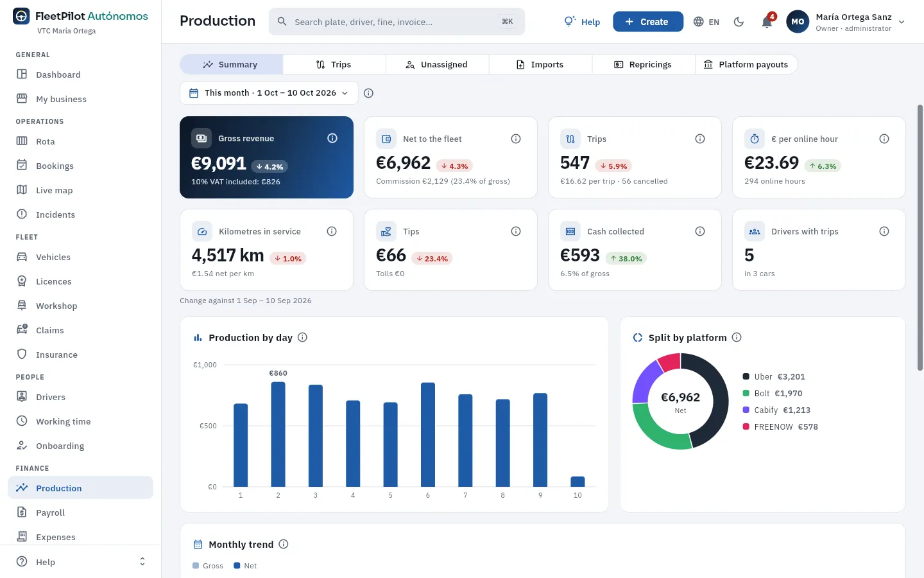
Task: Open Payroll in the sidebar
Action: tap(80, 512)
